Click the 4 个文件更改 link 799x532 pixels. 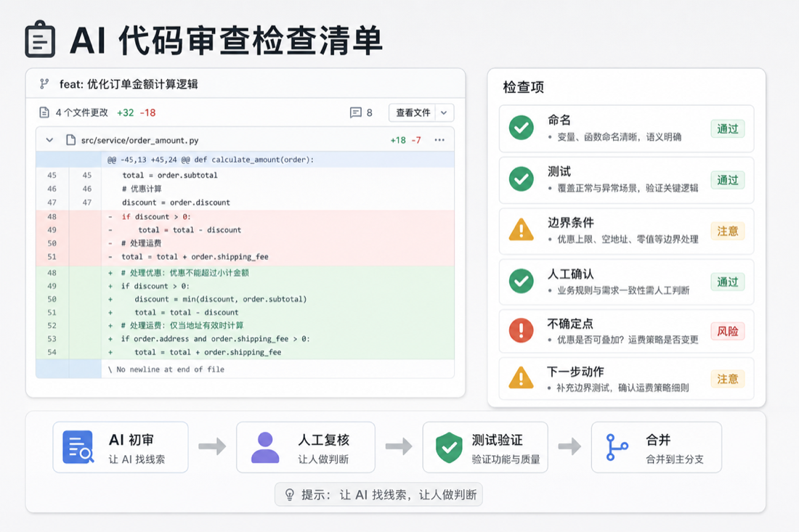pos(81,112)
